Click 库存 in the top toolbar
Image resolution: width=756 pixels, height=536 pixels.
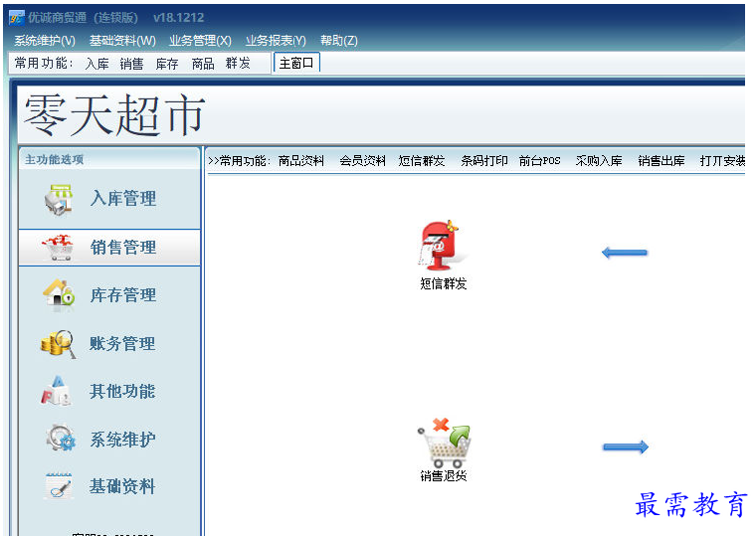(167, 64)
